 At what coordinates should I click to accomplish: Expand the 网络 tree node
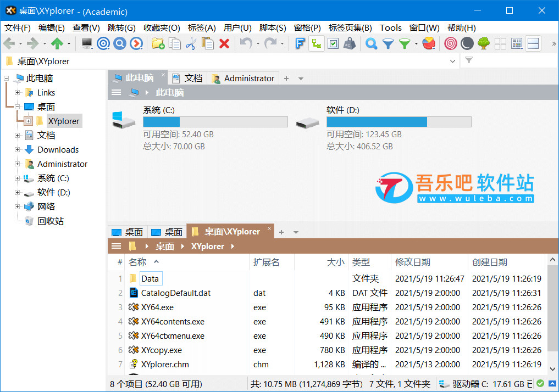(17, 206)
